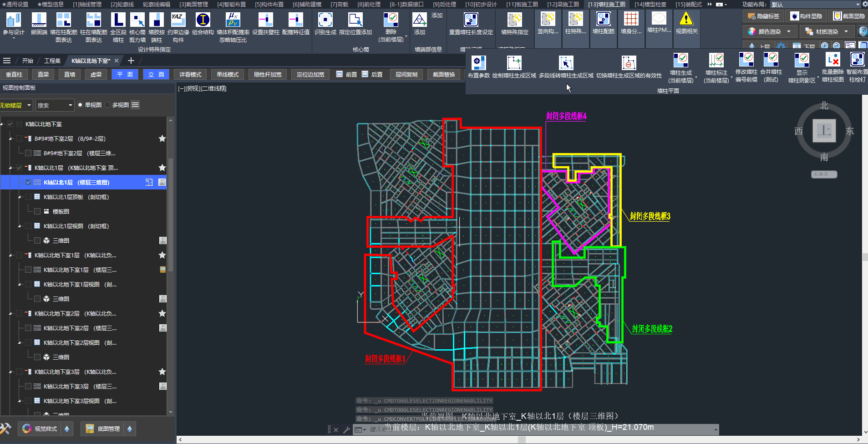868x444 pixels.
Task: Open the 功能布局 默认 combo box
Action: [x=858, y=4]
